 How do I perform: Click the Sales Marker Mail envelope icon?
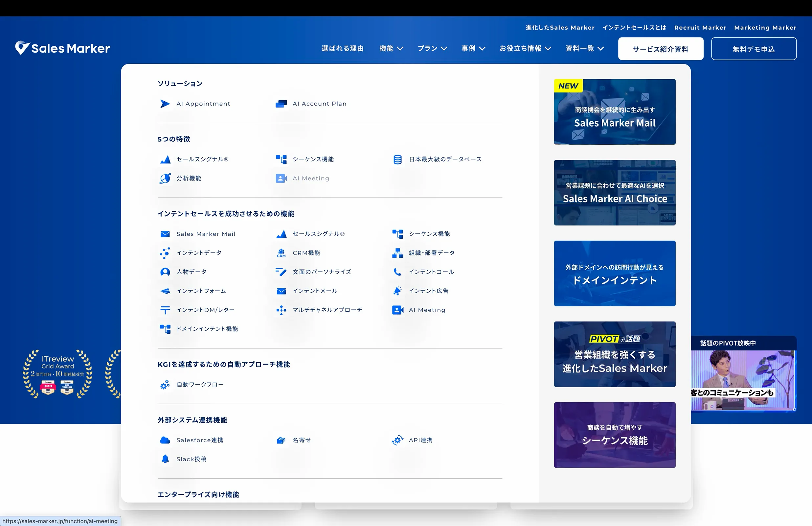[x=165, y=234]
